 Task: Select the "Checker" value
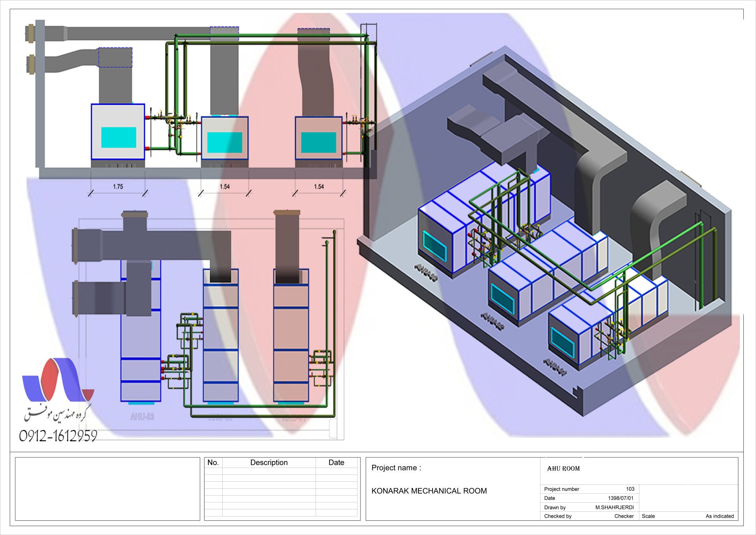(624, 516)
